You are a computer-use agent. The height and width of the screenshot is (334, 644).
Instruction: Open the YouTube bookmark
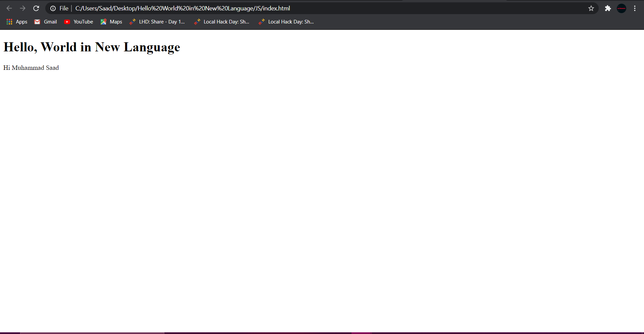click(78, 22)
